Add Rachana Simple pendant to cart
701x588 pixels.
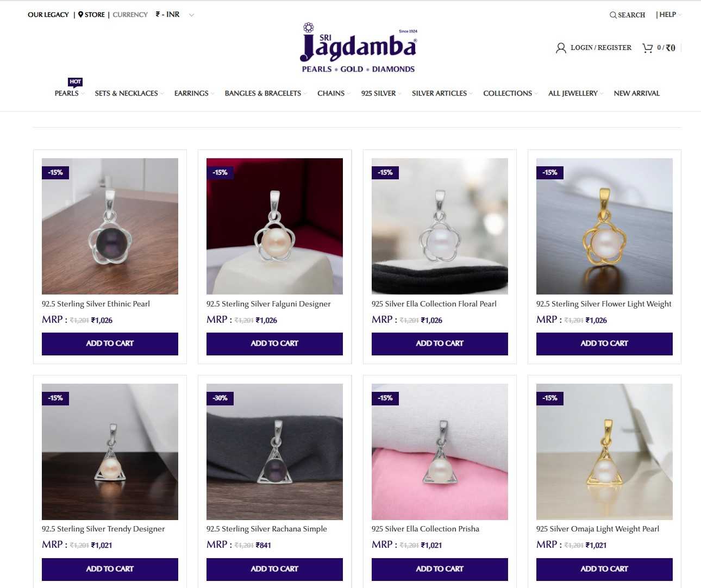coord(274,569)
